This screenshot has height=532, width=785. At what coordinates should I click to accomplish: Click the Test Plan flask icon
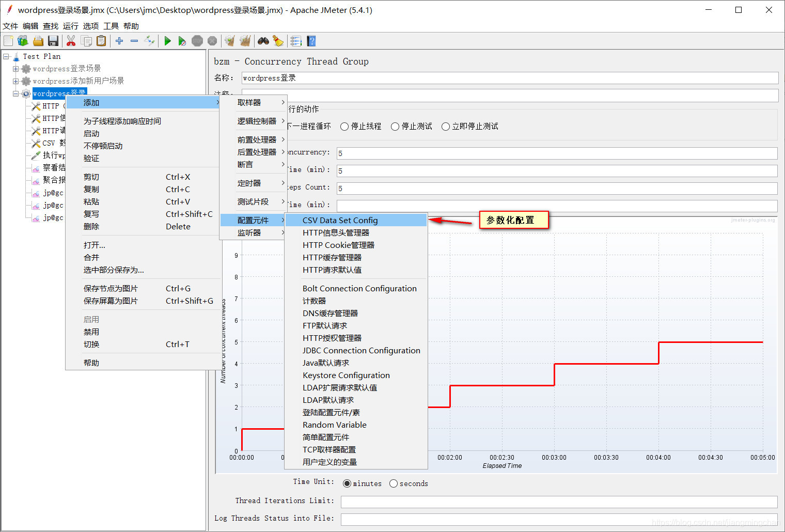[x=16, y=56]
